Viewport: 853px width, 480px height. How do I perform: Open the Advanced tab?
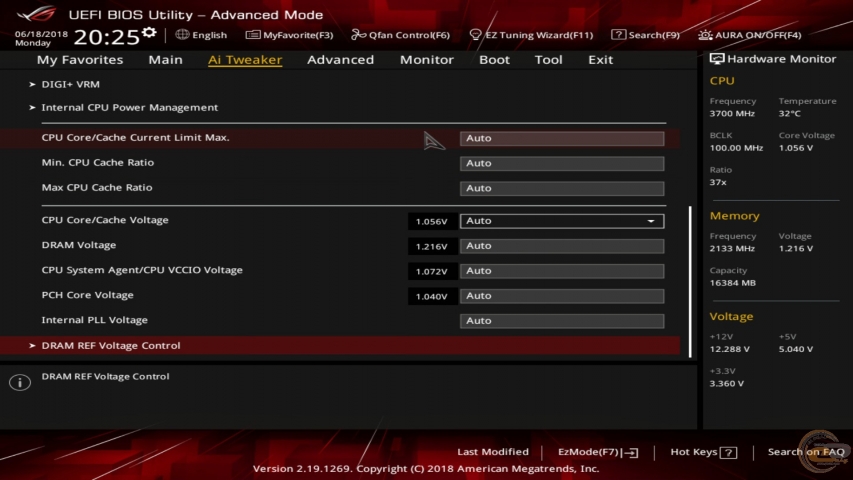[x=341, y=60]
